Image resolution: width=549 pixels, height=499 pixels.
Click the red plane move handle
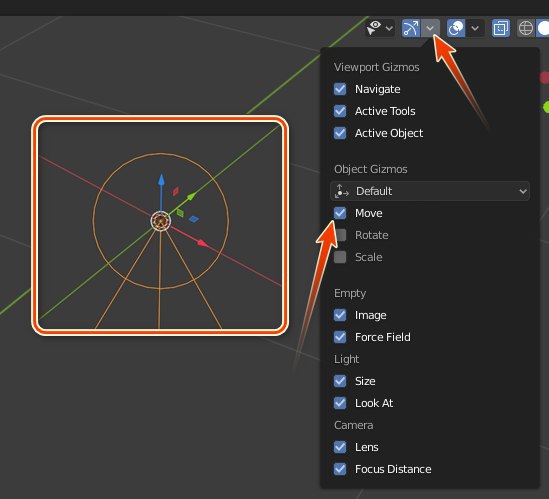click(x=176, y=191)
